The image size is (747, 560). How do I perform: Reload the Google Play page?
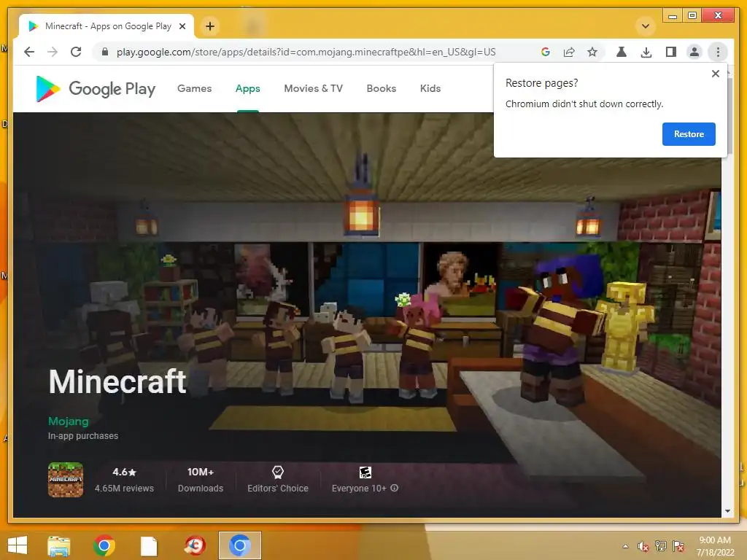tap(76, 52)
